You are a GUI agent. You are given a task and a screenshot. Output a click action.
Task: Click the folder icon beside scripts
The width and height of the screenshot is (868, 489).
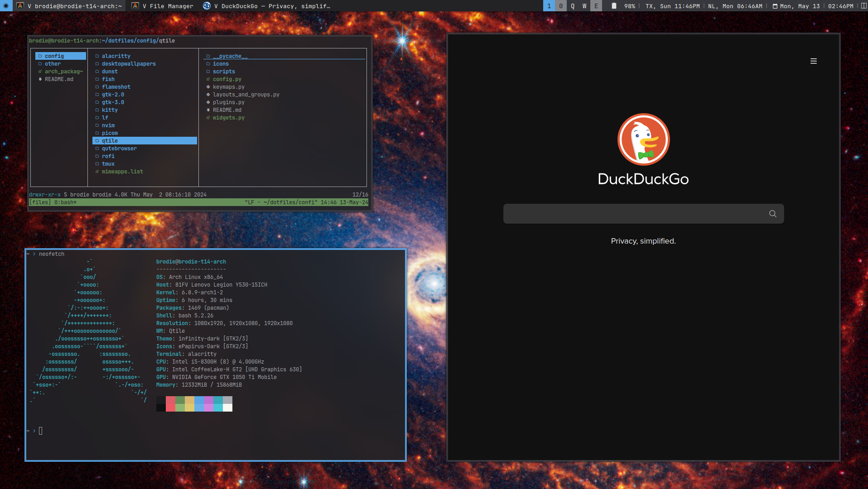pos(208,72)
